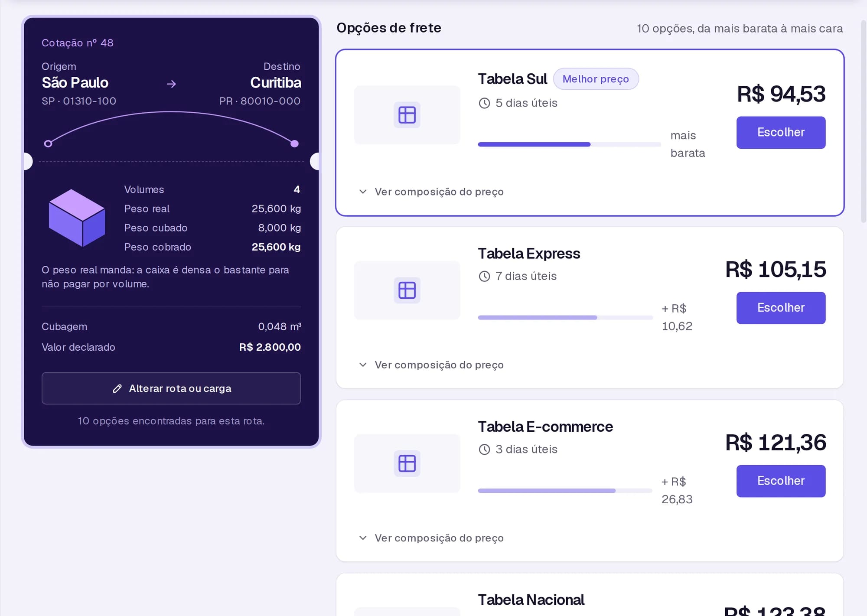Click the Tabela E-commerce price comparison bar
The height and width of the screenshot is (616, 867).
565,491
